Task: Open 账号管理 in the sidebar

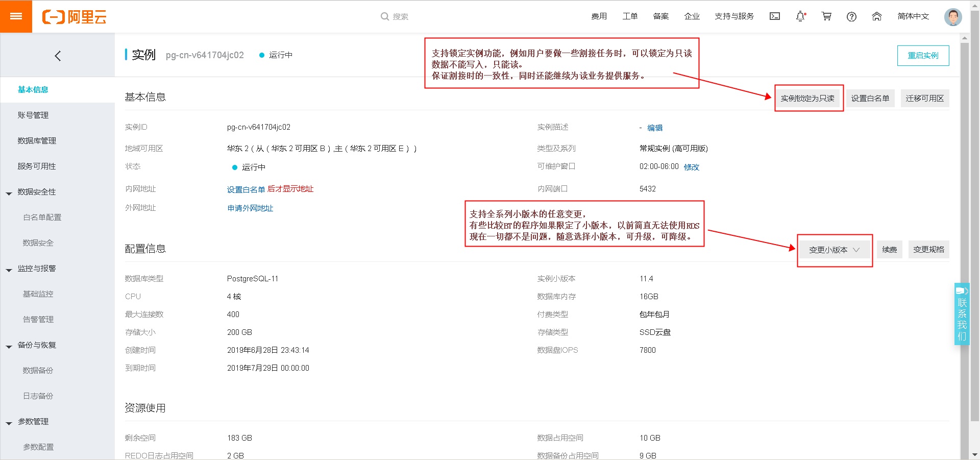Action: point(33,115)
